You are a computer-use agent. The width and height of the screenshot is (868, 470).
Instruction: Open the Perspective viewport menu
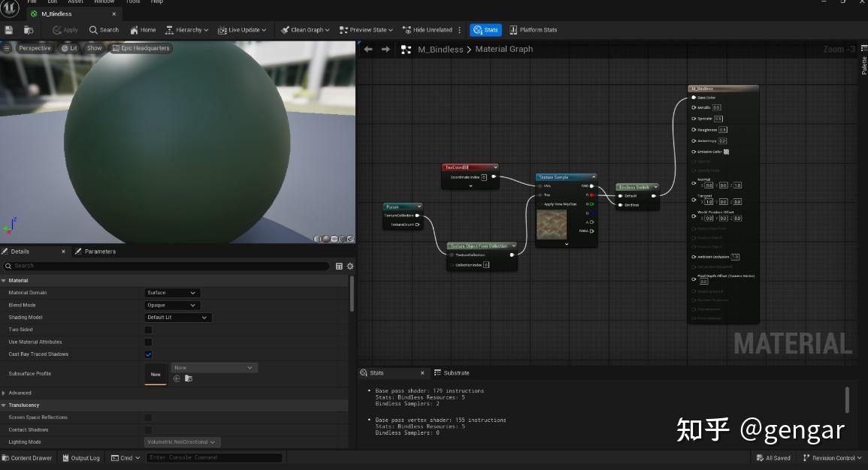click(35, 48)
